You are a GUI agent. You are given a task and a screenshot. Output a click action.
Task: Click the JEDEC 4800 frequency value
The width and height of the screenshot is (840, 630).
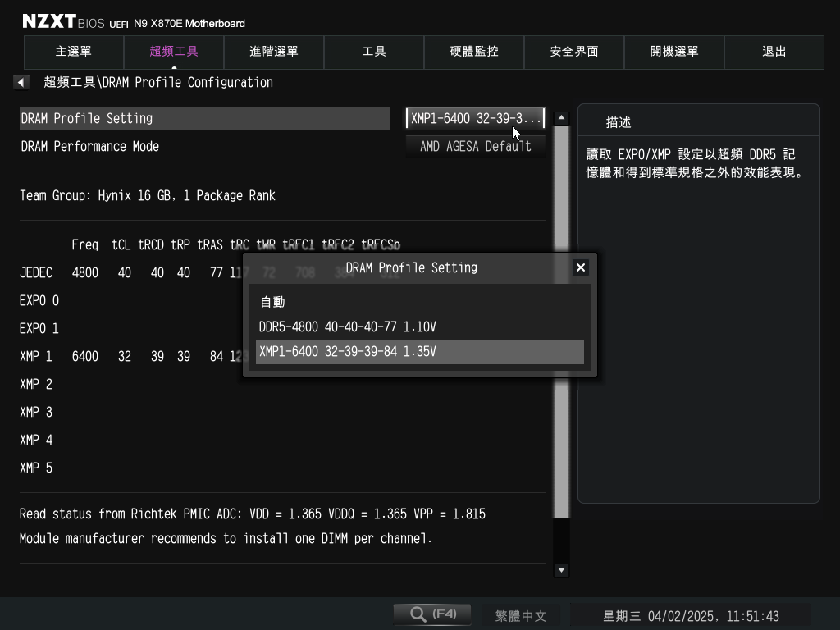coord(85,272)
